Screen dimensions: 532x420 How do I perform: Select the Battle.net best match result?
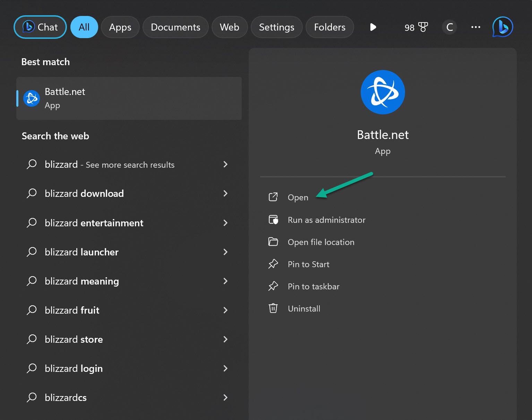pos(129,98)
